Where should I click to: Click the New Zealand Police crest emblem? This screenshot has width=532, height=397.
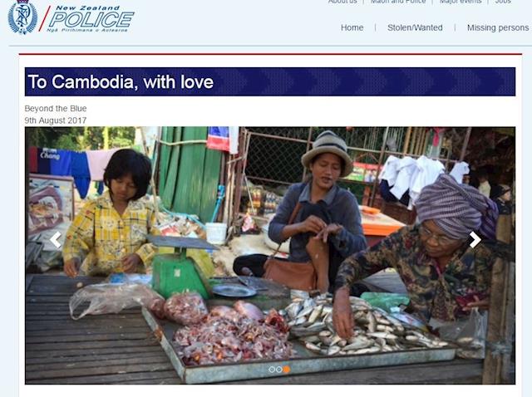[22, 17]
